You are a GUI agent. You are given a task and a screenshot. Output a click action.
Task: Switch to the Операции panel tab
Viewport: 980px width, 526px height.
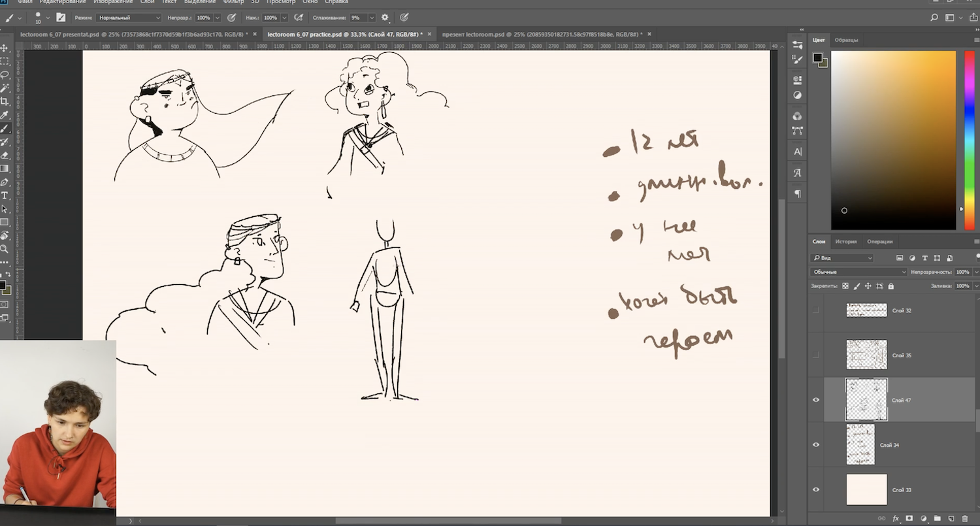tap(879, 242)
